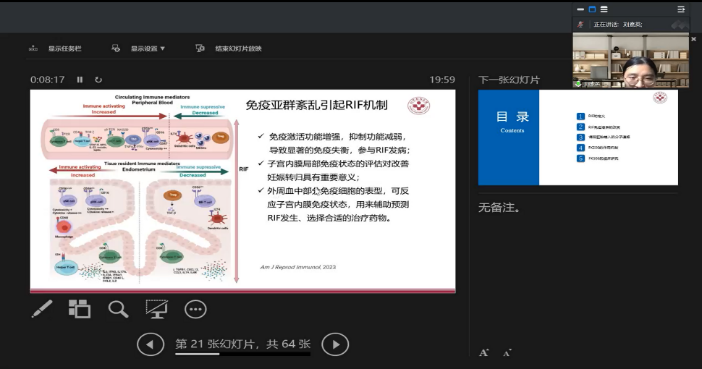The width and height of the screenshot is (702, 369).
Task: Click the slide title 免疫亚群紊乱引起RIF机制
Action: pyautogui.click(x=317, y=105)
